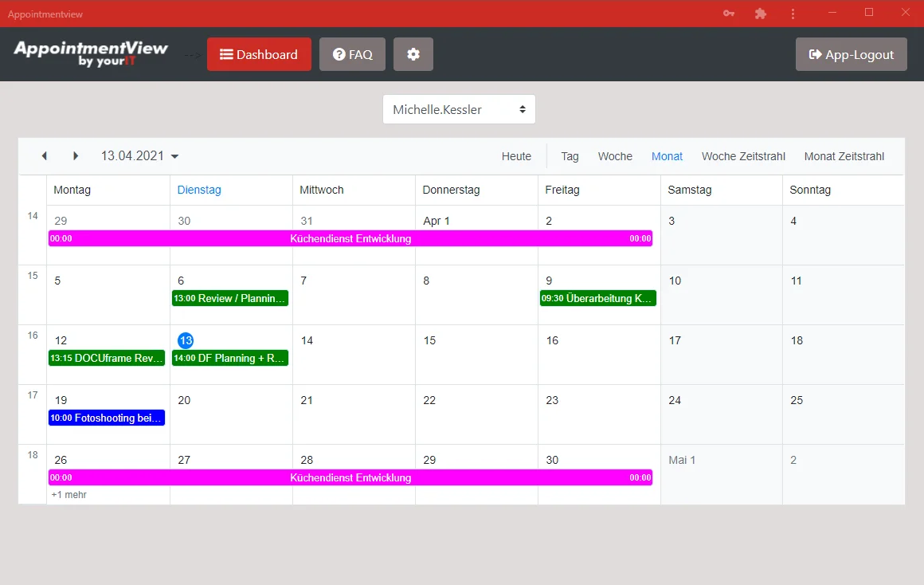Viewport: 924px width, 585px height.
Task: Expand the Michelle.Kessler user dropdown
Action: click(x=459, y=109)
